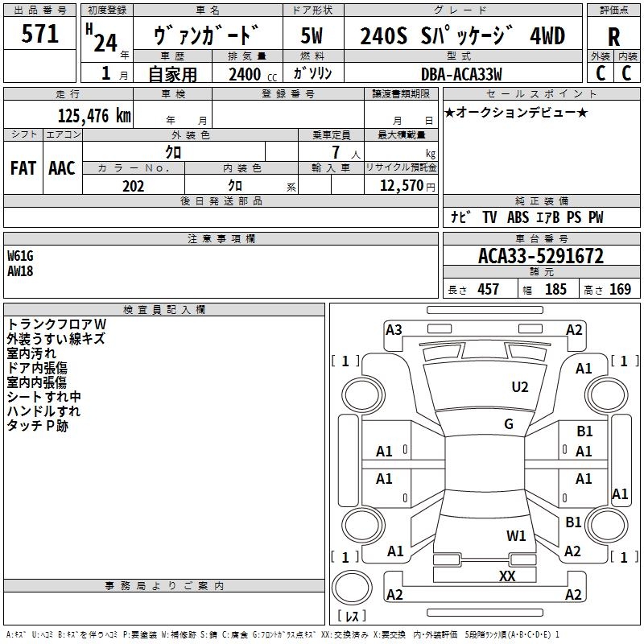This screenshot has width=644, height=644.
Task: Select the 検査員記入欄 header
Action: point(164,310)
